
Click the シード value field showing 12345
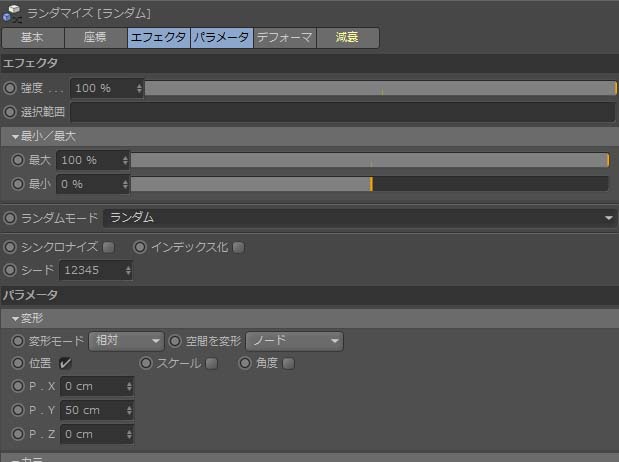tap(88, 270)
